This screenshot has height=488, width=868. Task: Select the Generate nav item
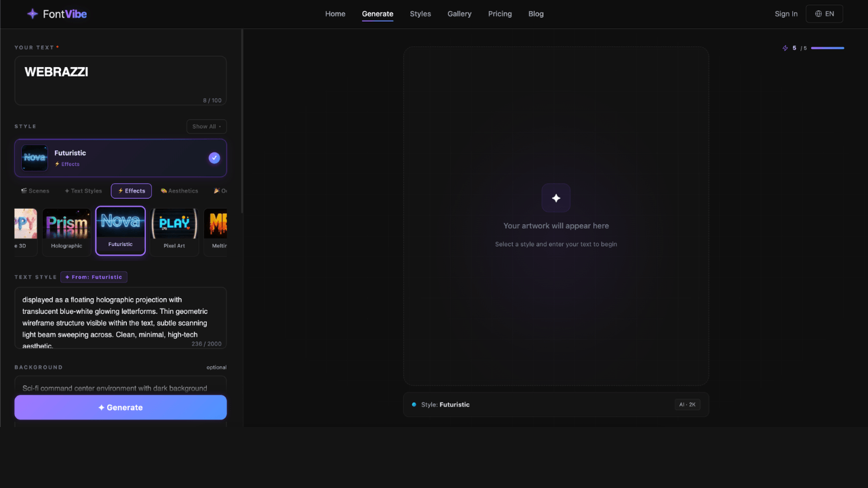378,14
